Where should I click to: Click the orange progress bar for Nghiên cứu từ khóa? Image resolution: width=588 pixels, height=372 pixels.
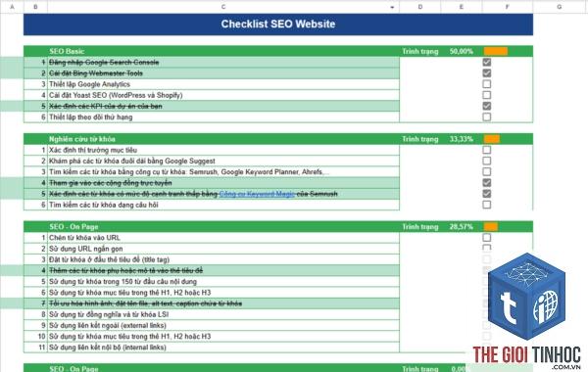tap(492, 139)
